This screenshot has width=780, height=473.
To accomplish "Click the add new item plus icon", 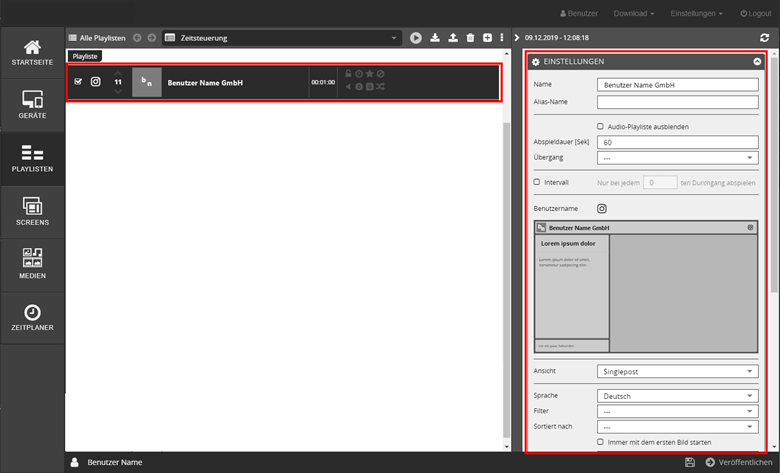I will 486,38.
